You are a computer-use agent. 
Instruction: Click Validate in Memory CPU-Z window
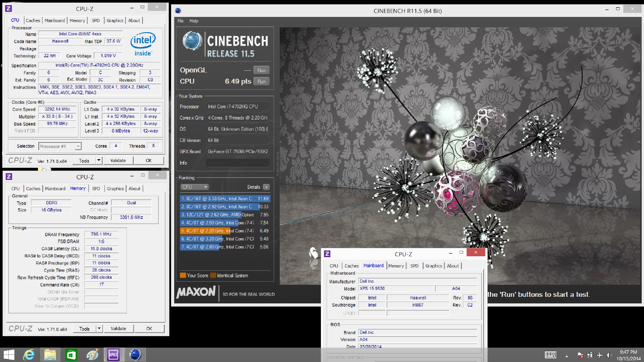pyautogui.click(x=118, y=328)
